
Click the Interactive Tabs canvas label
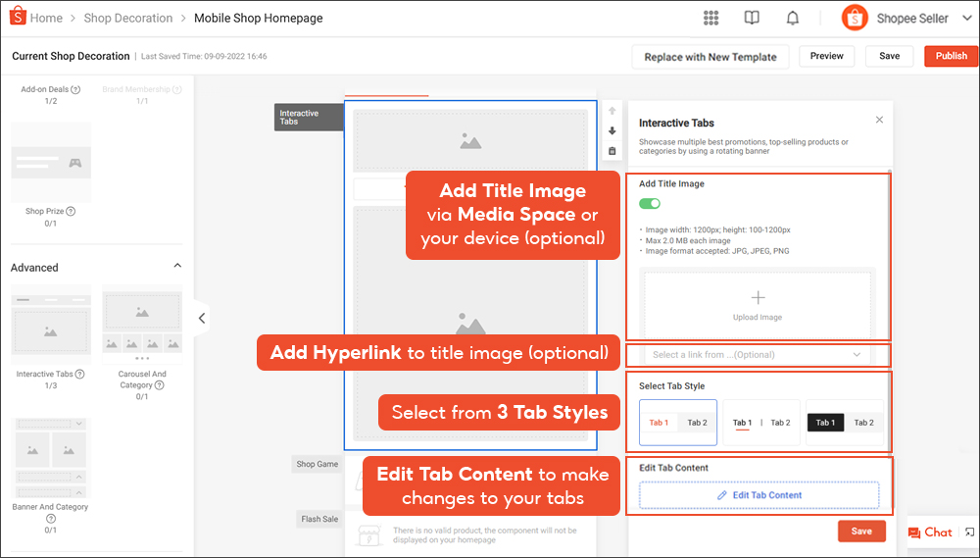(x=309, y=118)
